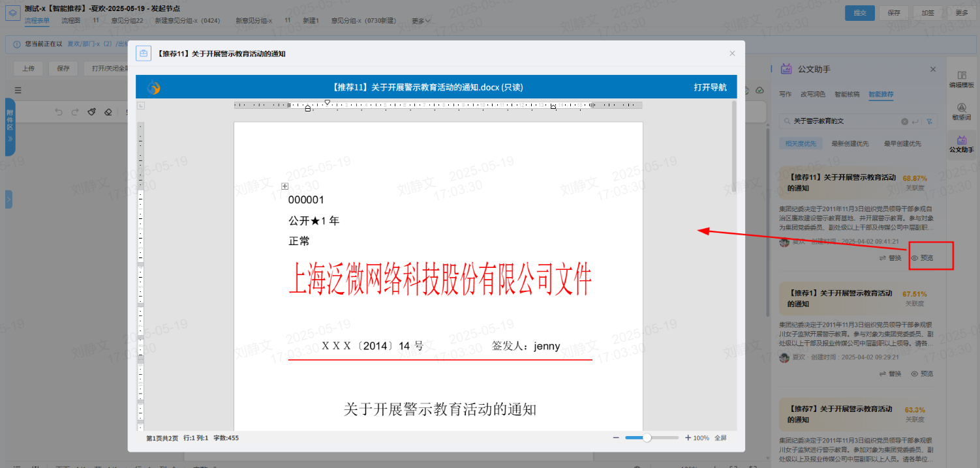Click the briefcase icon in the preview dialog header
Image resolution: width=980 pixels, height=468 pixels.
pyautogui.click(x=144, y=53)
